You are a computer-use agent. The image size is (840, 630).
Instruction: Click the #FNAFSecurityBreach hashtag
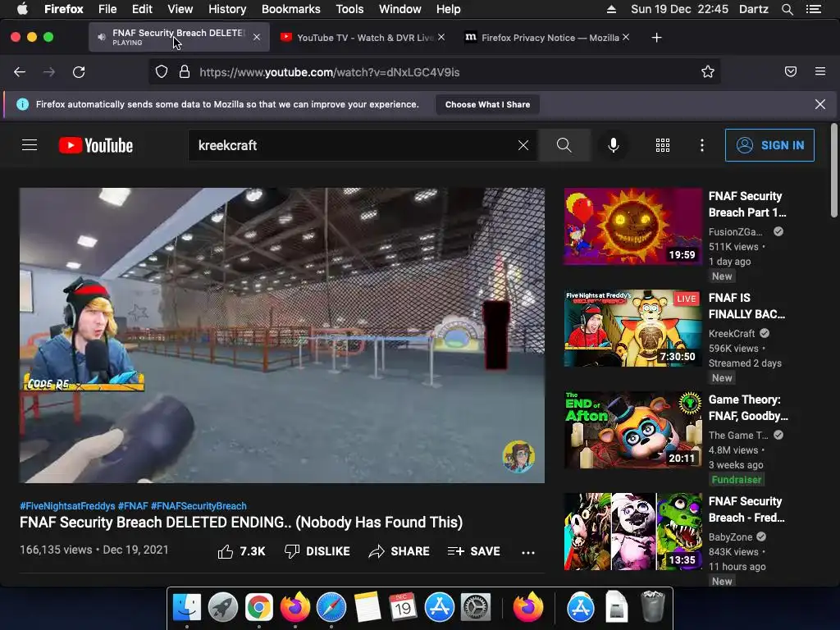click(x=199, y=505)
